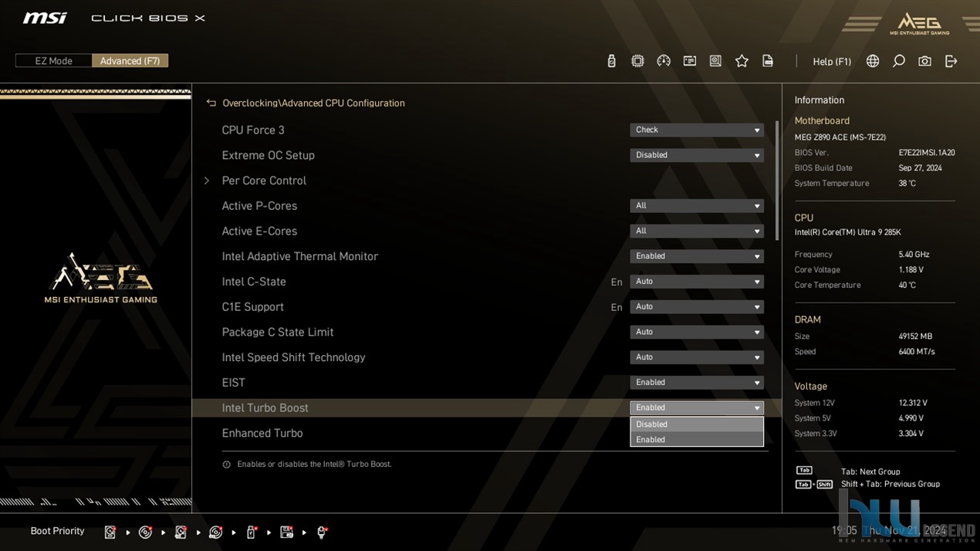Open Help (F1)
This screenshot has height=551, width=980.
(x=832, y=62)
